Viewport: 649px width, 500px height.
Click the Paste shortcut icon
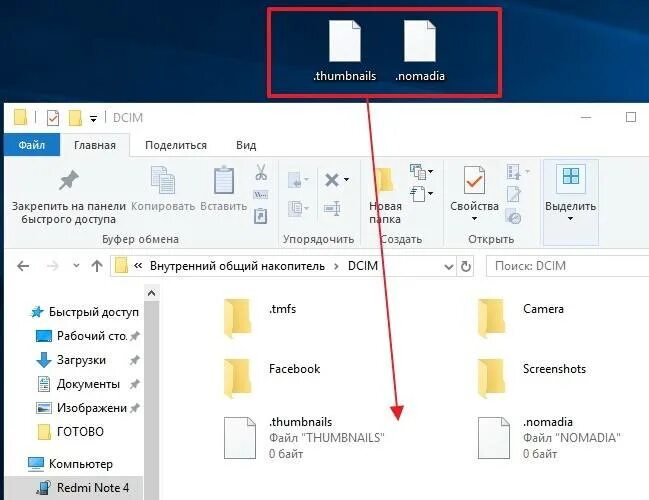260,216
